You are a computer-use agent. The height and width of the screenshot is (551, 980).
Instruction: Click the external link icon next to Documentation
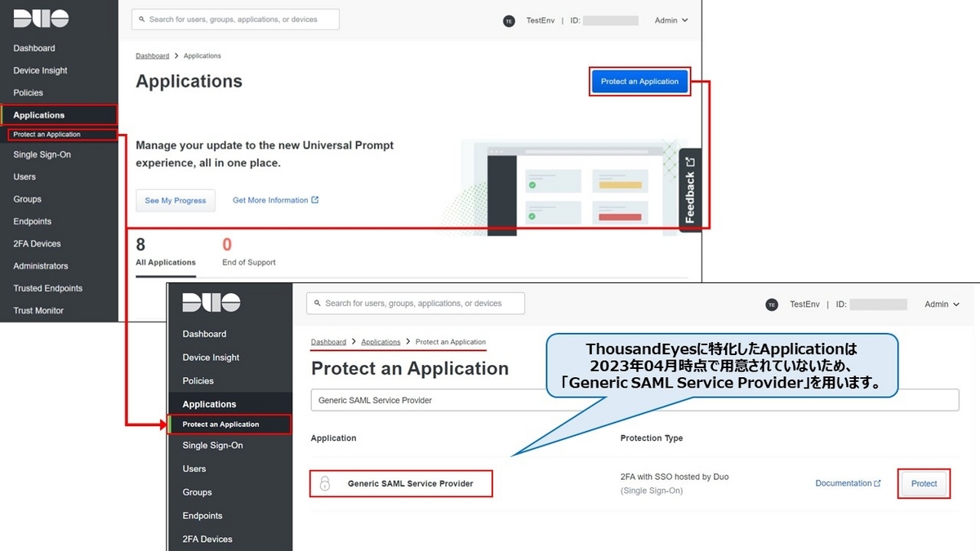click(x=878, y=483)
